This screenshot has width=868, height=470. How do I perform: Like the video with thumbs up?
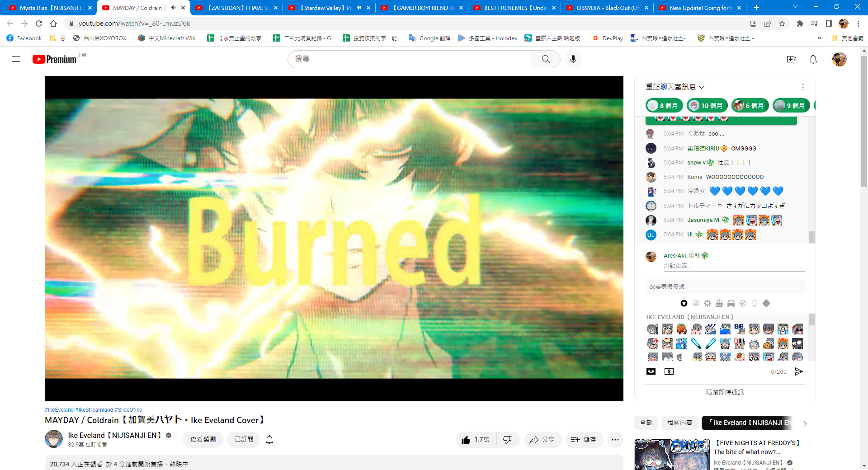[476, 439]
